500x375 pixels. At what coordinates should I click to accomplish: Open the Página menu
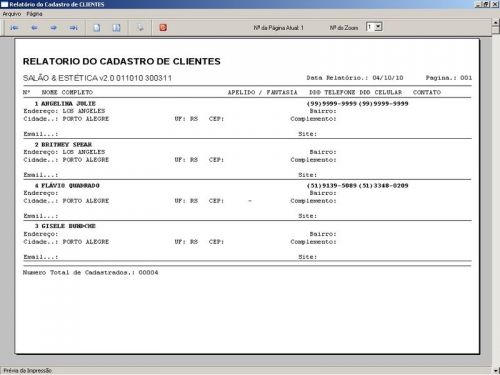[34, 14]
